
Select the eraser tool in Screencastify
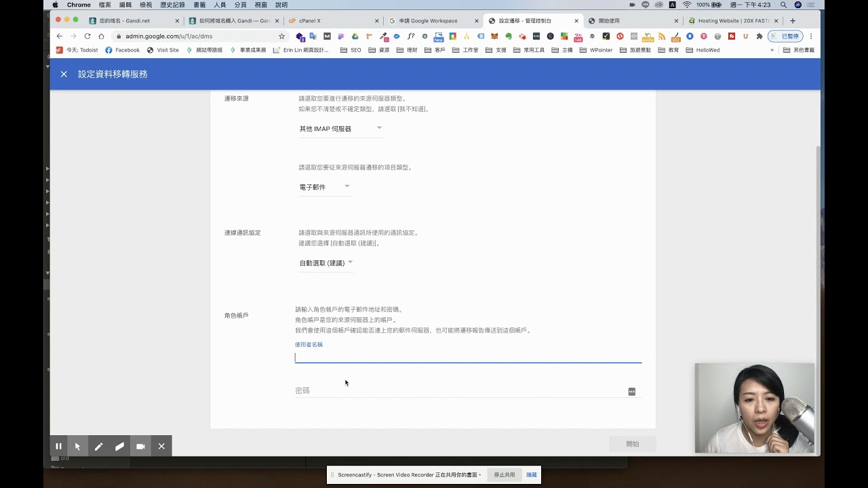[119, 446]
